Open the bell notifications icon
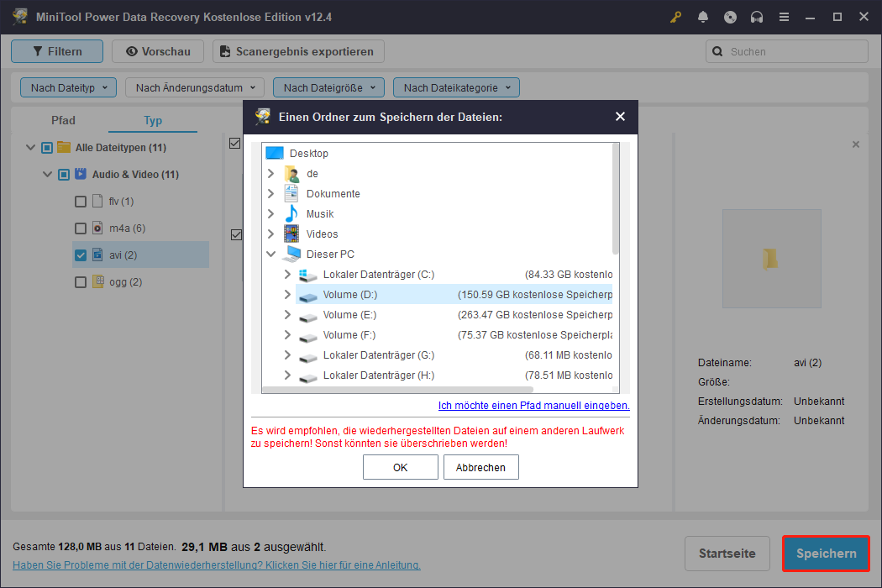This screenshot has height=588, width=882. [x=702, y=17]
